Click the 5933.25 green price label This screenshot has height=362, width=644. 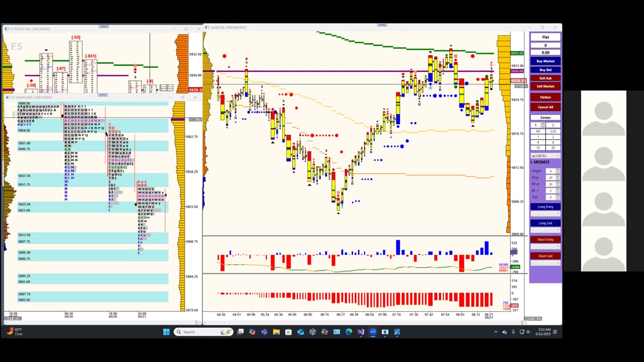pos(517,53)
